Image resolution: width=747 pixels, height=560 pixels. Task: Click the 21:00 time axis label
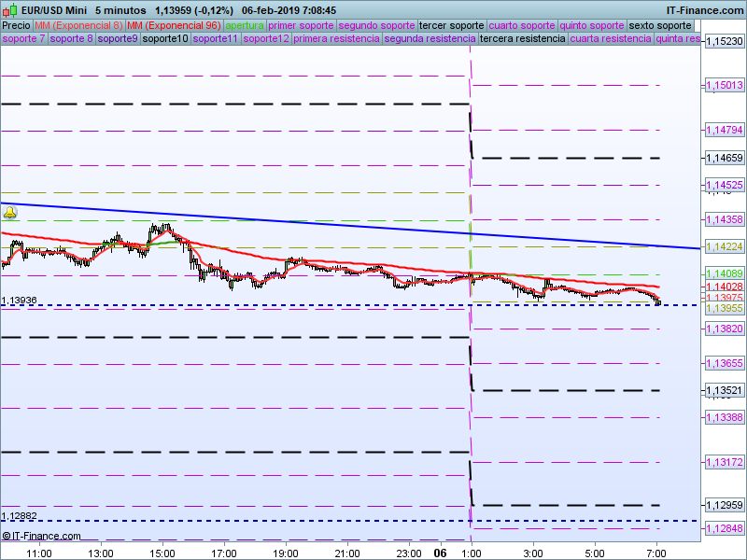coord(347,553)
